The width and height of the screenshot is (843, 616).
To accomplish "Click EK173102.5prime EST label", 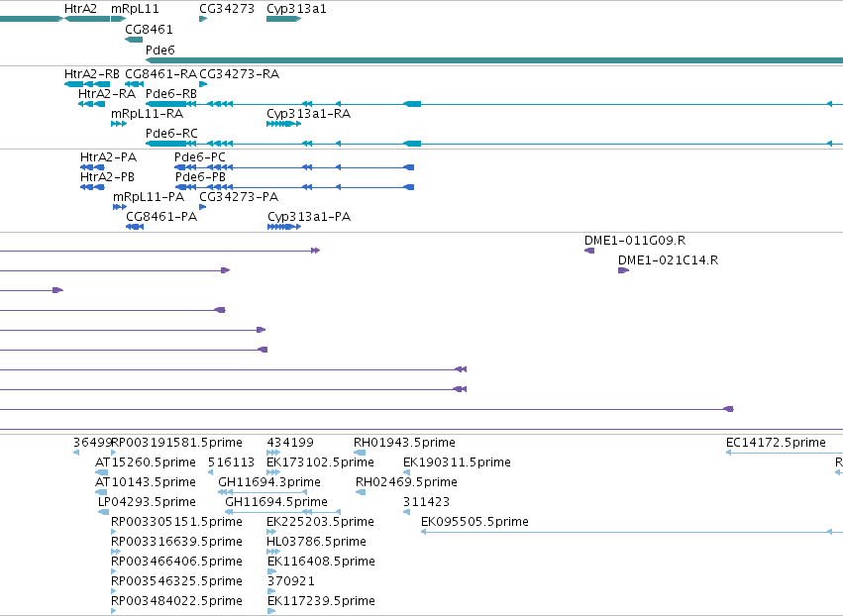I will [320, 462].
